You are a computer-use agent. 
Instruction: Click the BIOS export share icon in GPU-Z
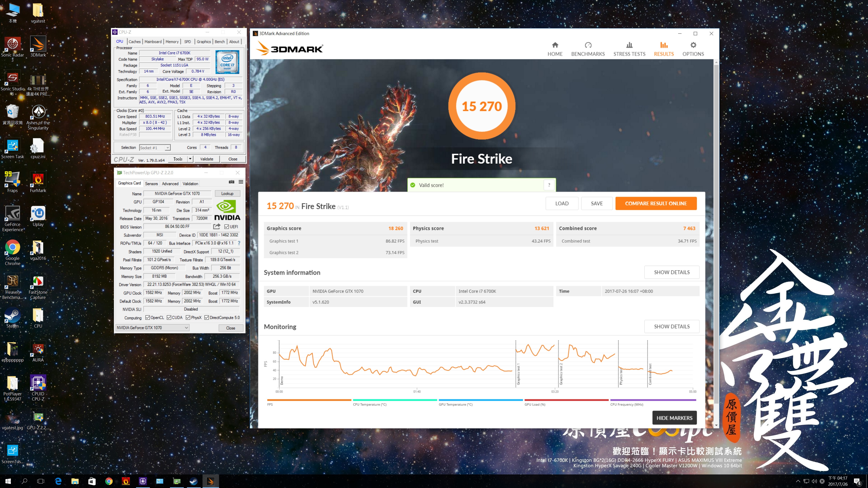point(217,226)
